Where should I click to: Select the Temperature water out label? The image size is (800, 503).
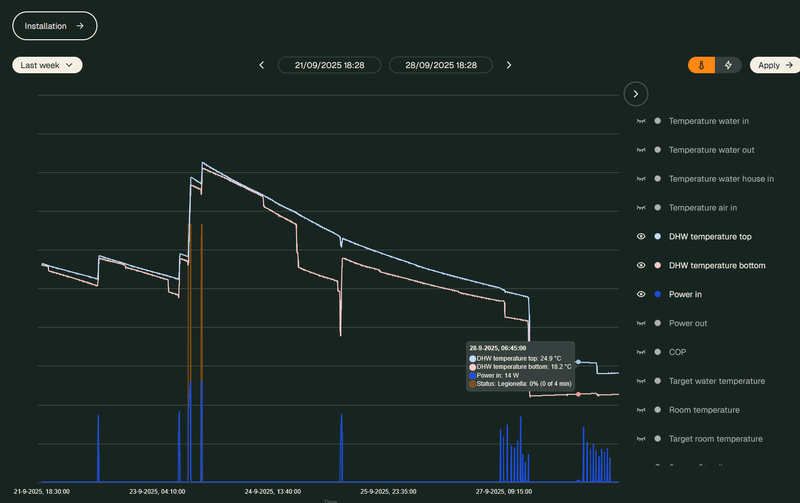point(711,150)
